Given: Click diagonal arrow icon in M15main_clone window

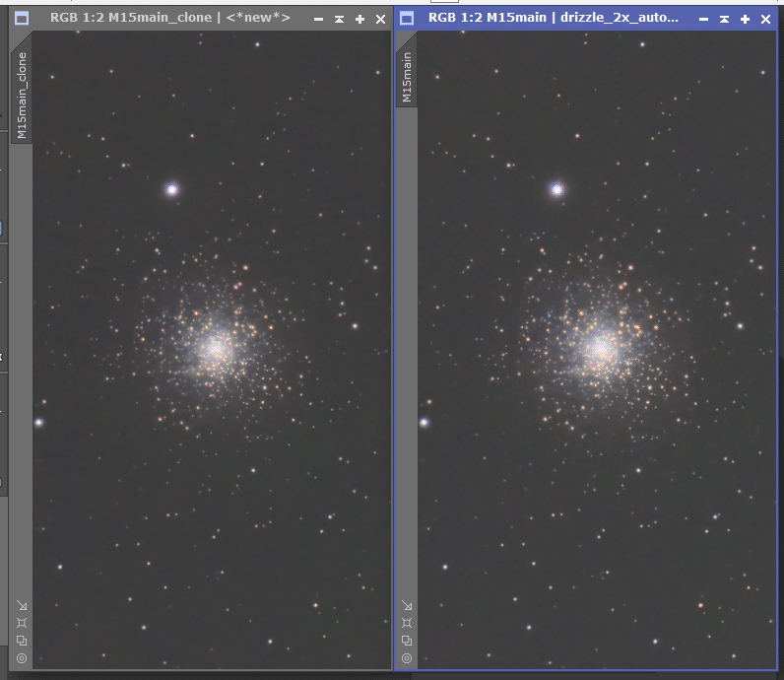Looking at the screenshot, I should [22, 605].
